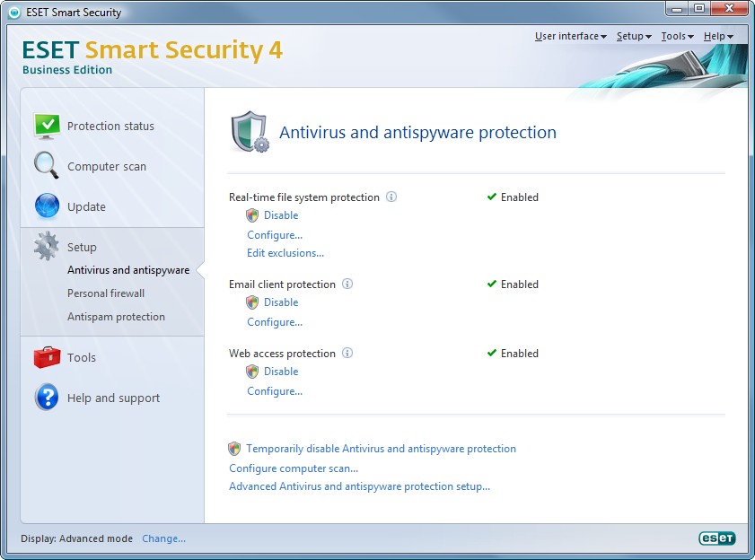The width and height of the screenshot is (755, 560).
Task: Click Real-time file system protection label
Action: 303,197
